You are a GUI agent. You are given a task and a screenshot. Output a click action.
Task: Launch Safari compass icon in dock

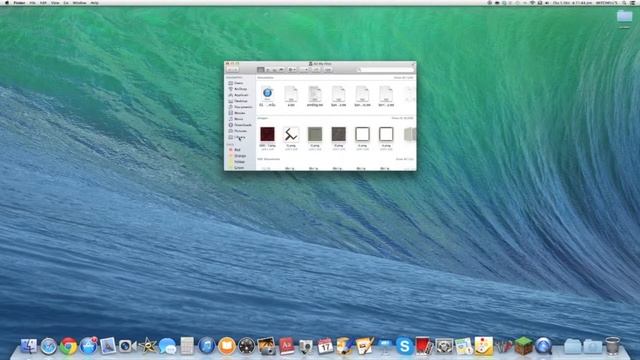click(x=48, y=347)
